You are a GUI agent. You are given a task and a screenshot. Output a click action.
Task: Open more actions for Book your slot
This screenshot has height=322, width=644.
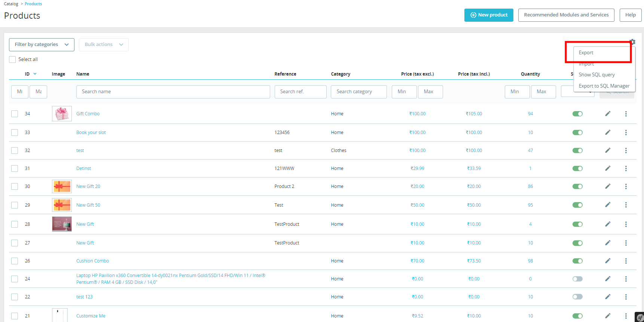click(626, 133)
